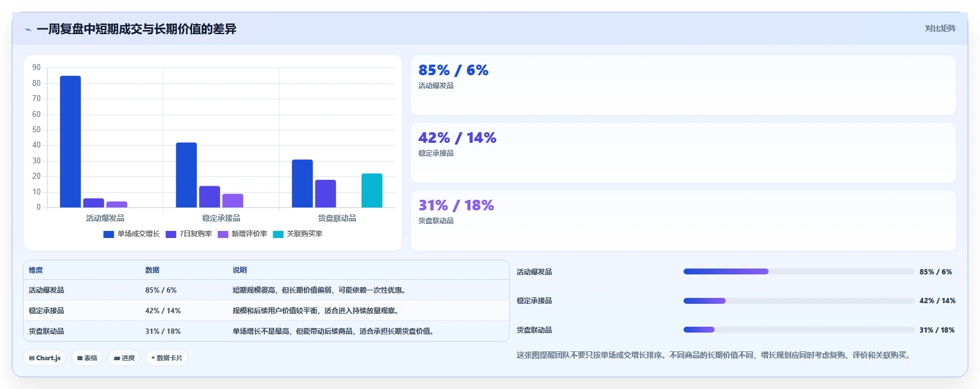
Task: Click the 31% / 18% stat card
Action: pyautogui.click(x=683, y=220)
